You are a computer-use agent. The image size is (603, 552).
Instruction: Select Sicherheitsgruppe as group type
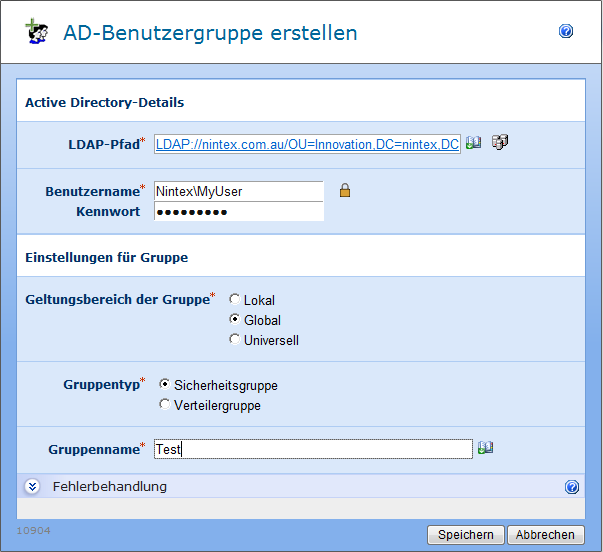[x=165, y=385]
